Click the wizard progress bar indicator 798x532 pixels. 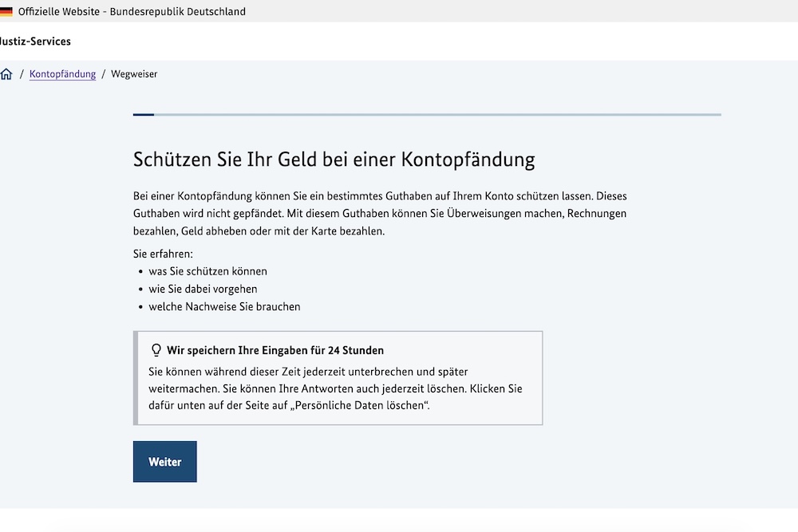coord(427,114)
